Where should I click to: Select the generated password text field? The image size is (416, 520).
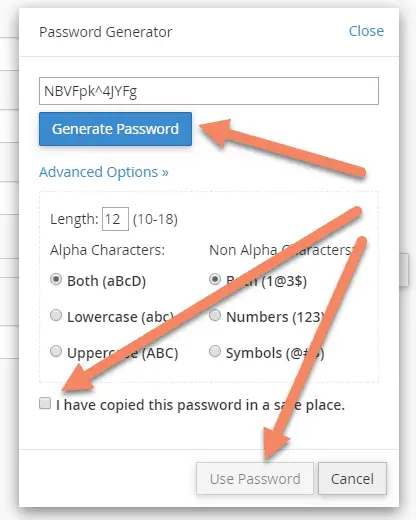pyautogui.click(x=209, y=91)
